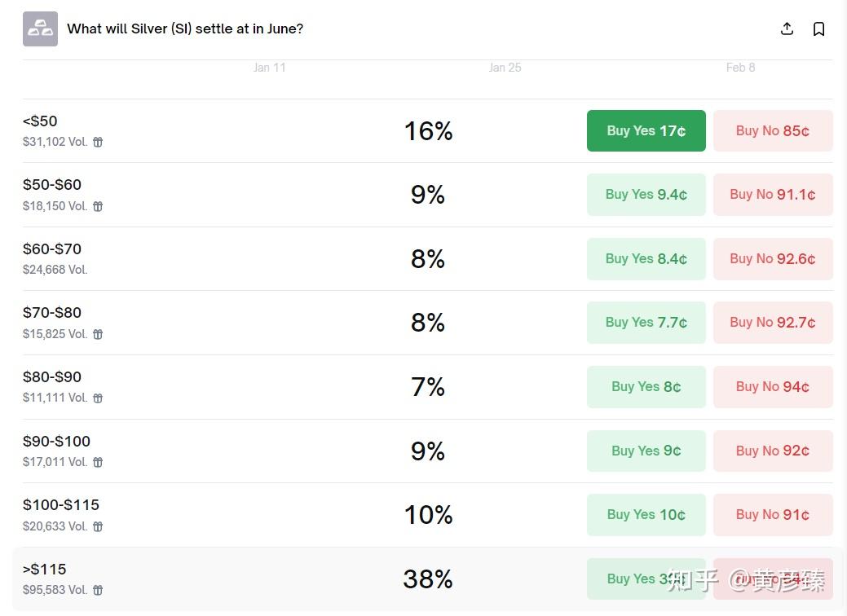Screen dimensions: 847x616
Task: Click the silver bars market logo
Action: pyautogui.click(x=40, y=29)
